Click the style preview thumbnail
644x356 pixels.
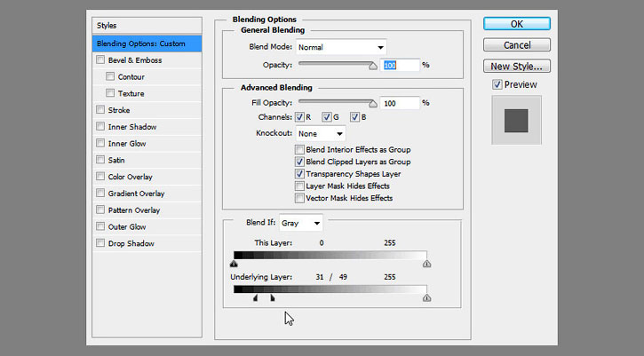(516, 121)
